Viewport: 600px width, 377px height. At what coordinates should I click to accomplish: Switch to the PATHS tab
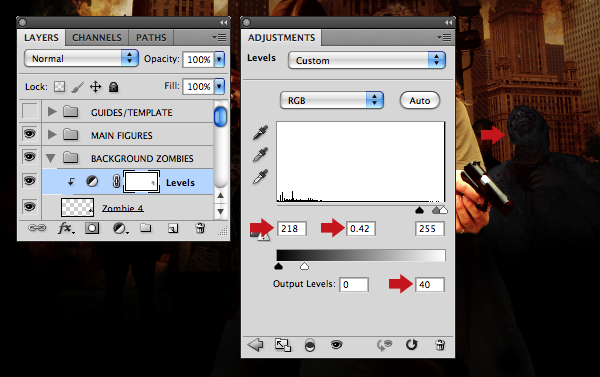151,38
